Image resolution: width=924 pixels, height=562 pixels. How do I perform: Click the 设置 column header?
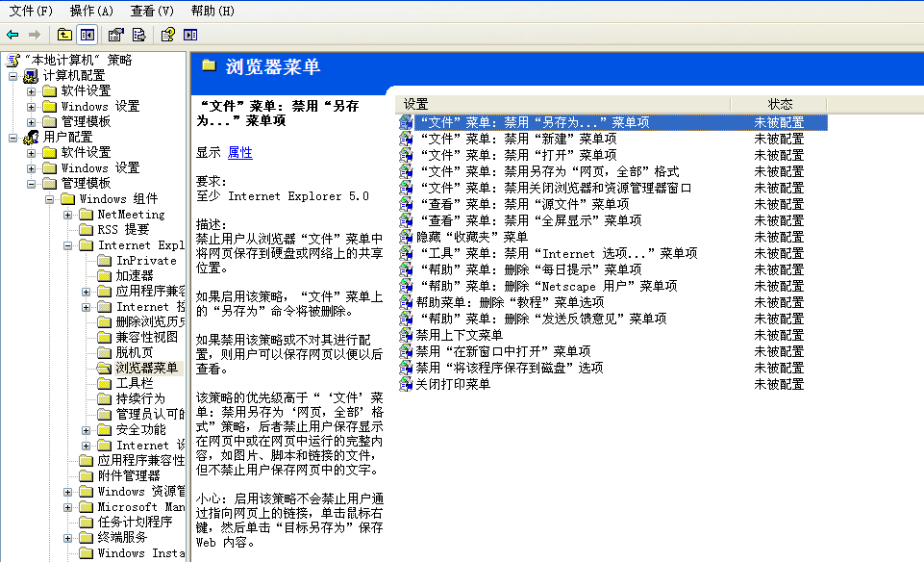click(415, 104)
